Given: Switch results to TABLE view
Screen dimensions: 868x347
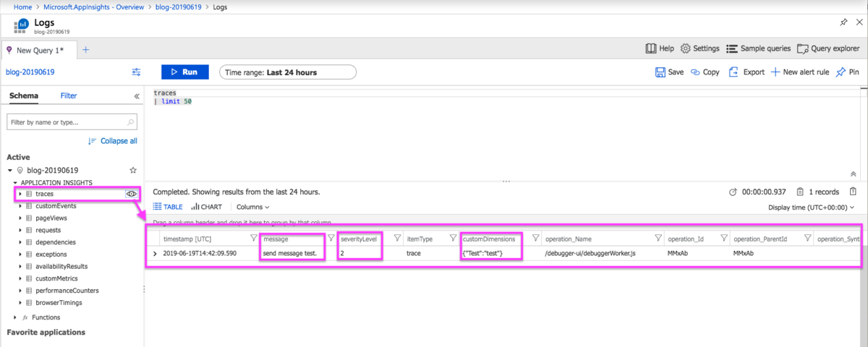Looking at the screenshot, I should click(167, 207).
